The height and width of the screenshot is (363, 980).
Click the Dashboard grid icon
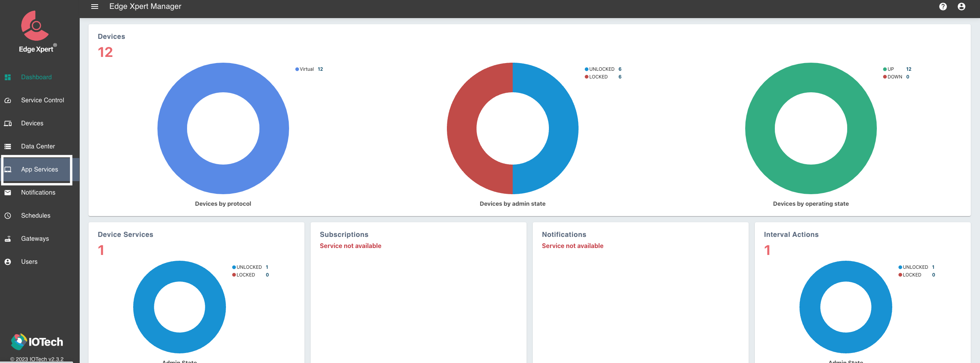tap(8, 77)
